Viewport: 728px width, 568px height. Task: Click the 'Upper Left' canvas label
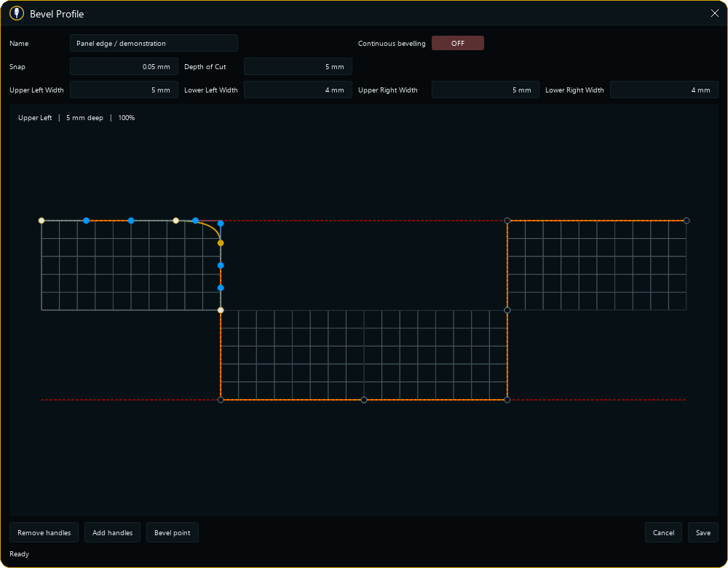(35, 118)
